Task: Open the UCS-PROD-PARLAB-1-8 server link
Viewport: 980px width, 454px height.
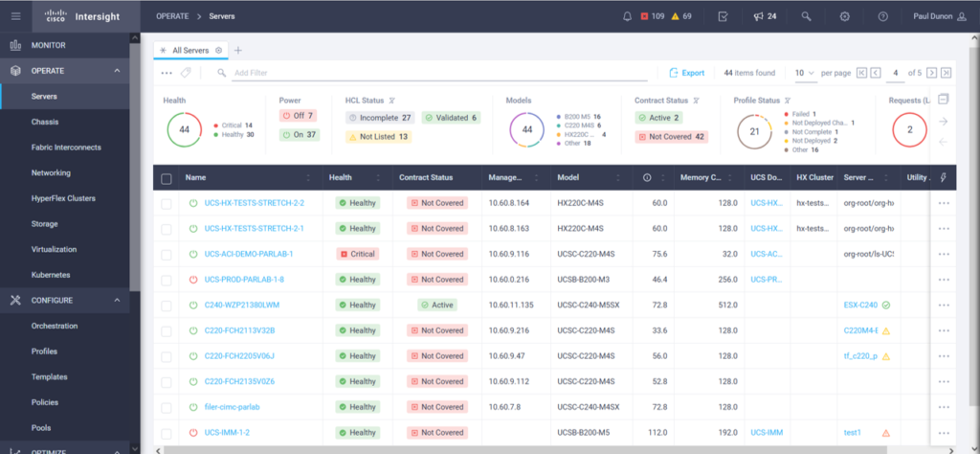Action: 243,280
